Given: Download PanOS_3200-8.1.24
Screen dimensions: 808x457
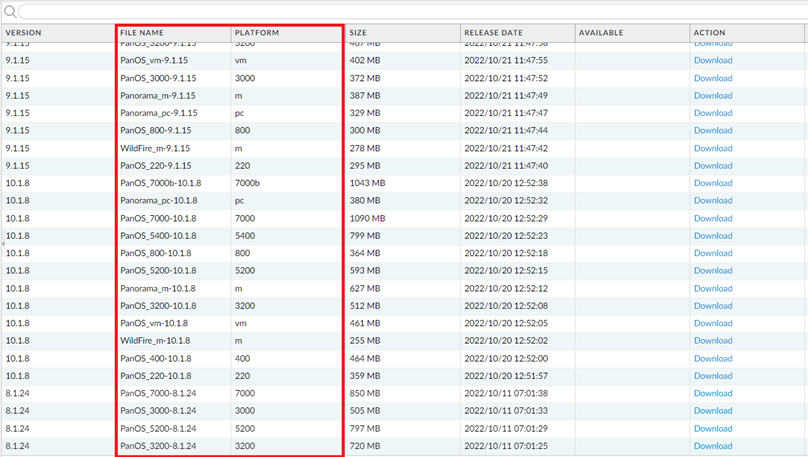Looking at the screenshot, I should tap(713, 446).
